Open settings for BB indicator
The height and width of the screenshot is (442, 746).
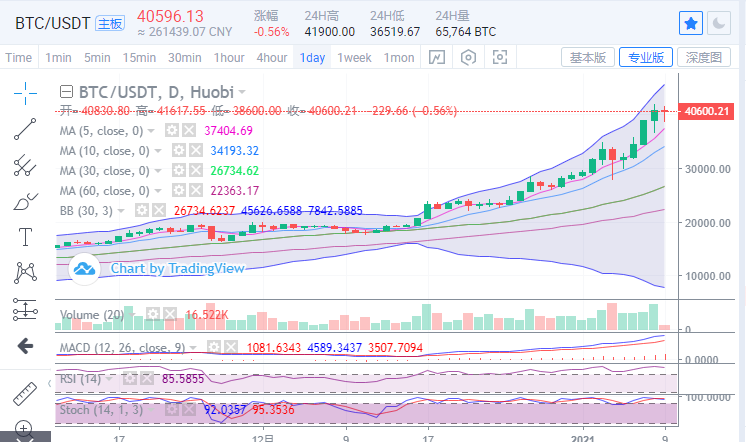[x=141, y=210]
